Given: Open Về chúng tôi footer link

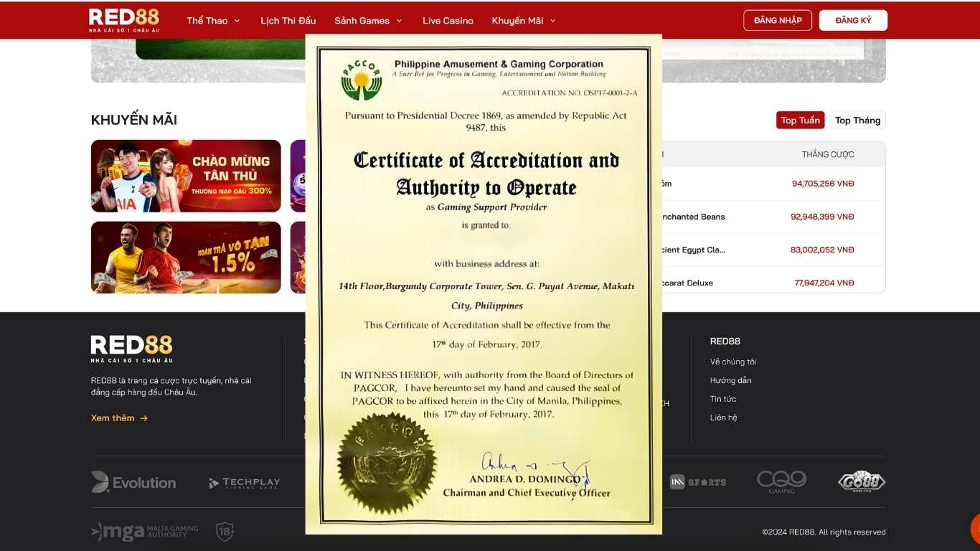Looking at the screenshot, I should pyautogui.click(x=733, y=362).
